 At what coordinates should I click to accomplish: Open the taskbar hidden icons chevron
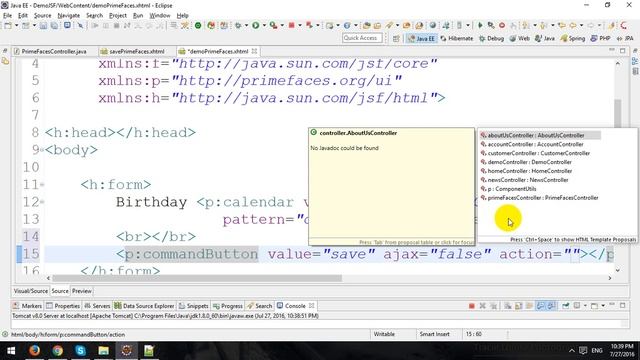click(572, 350)
